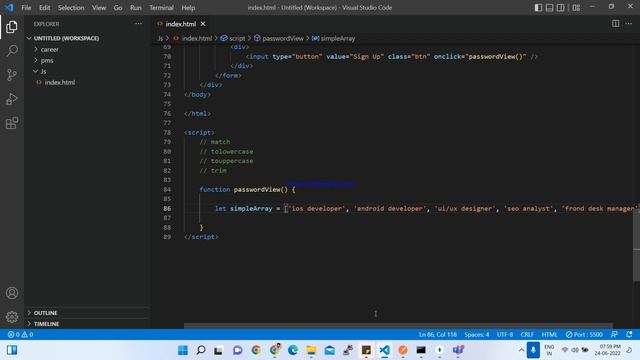Open the Windows Start button

click(182, 350)
